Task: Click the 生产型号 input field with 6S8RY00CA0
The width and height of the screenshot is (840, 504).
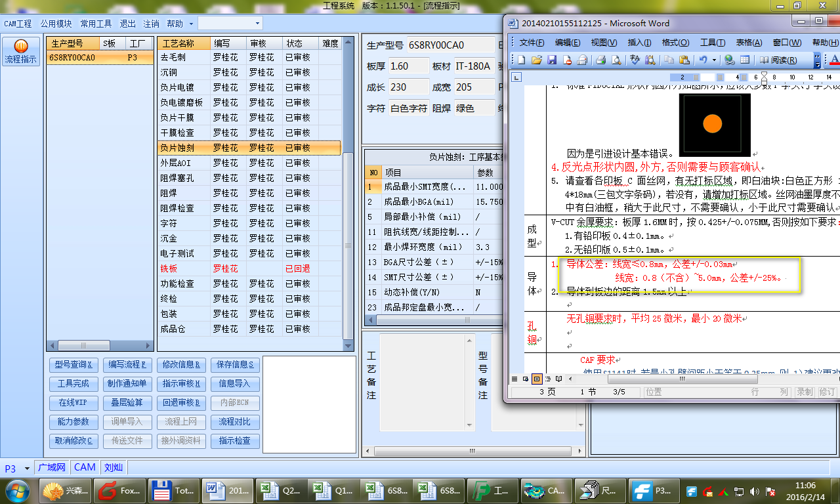Action: tap(450, 45)
